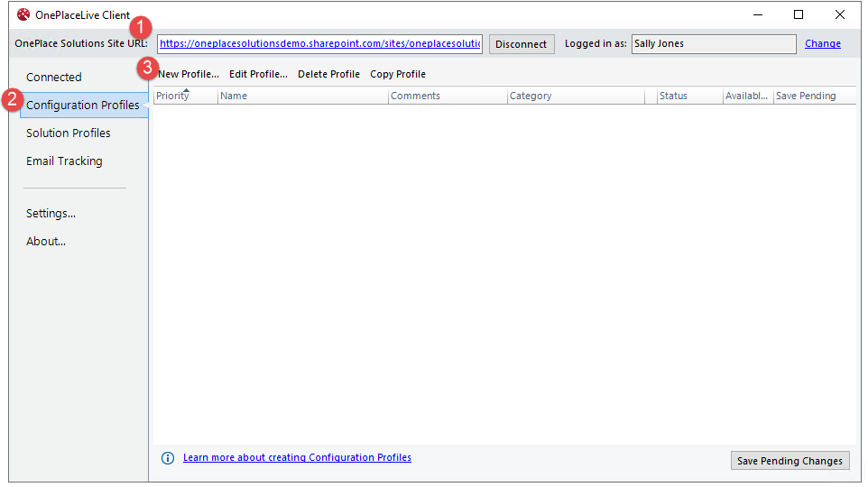This screenshot has width=868, height=487.
Task: Open Settings from the sidebar
Action: 51,214
